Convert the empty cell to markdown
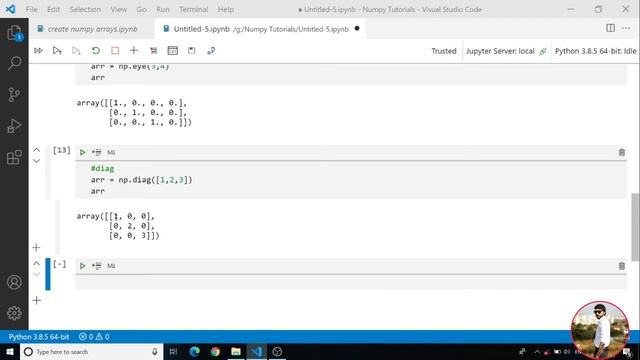Screen dimensions: 640x360 (111, 266)
